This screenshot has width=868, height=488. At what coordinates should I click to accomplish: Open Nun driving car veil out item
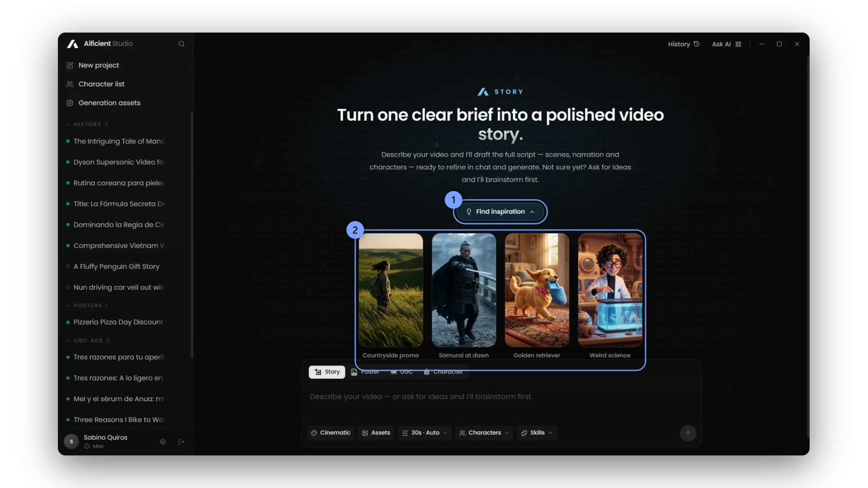[119, 287]
